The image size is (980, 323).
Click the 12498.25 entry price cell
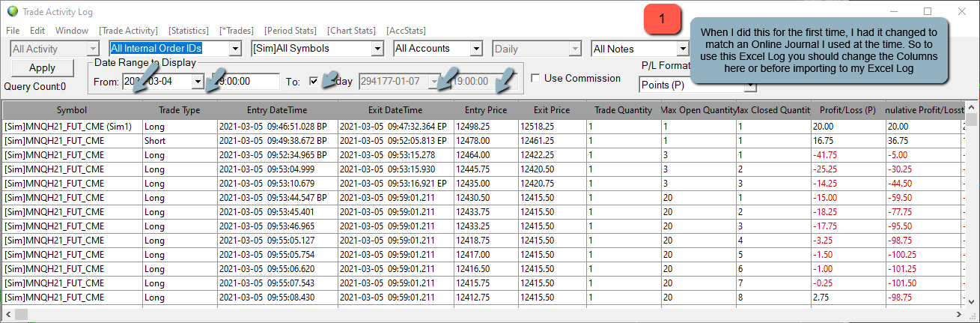pos(486,127)
